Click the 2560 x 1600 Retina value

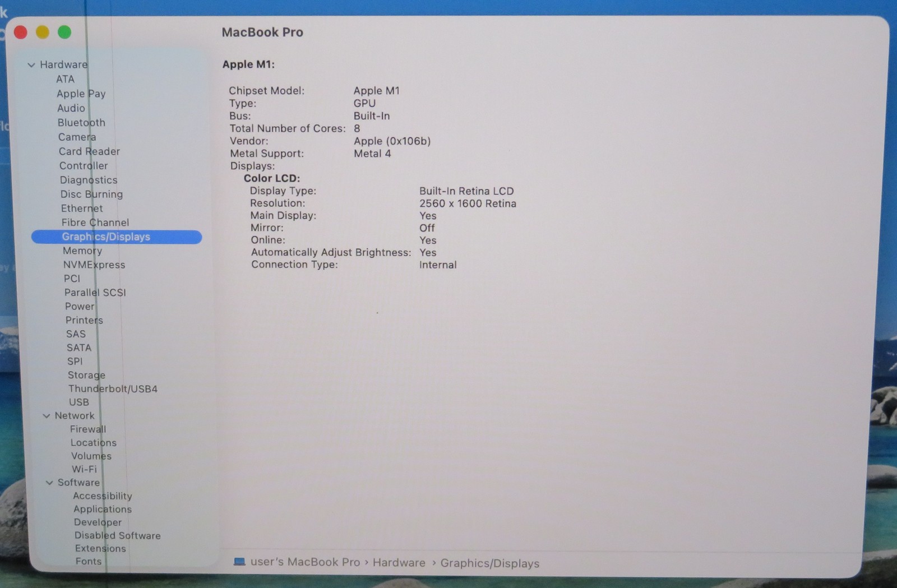pos(468,203)
